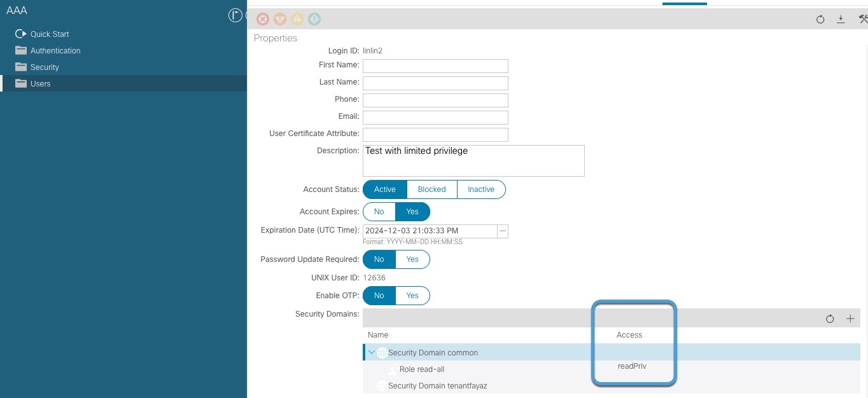Add a new security domain with plus

[850, 319]
